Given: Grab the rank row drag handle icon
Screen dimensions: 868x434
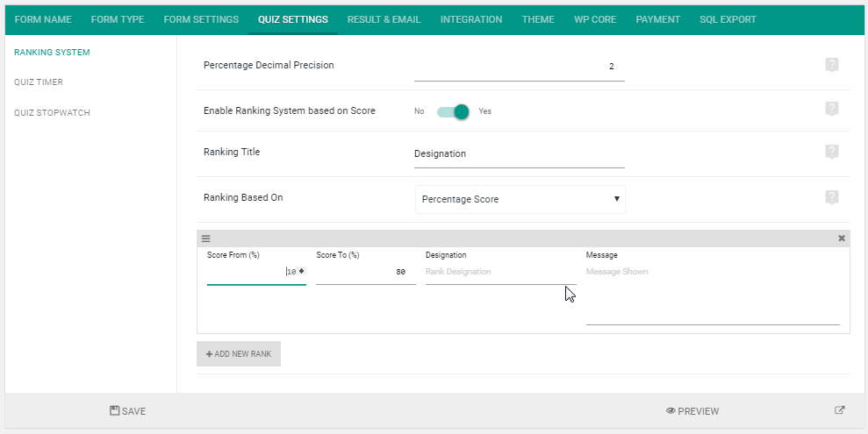Looking at the screenshot, I should tap(205, 238).
